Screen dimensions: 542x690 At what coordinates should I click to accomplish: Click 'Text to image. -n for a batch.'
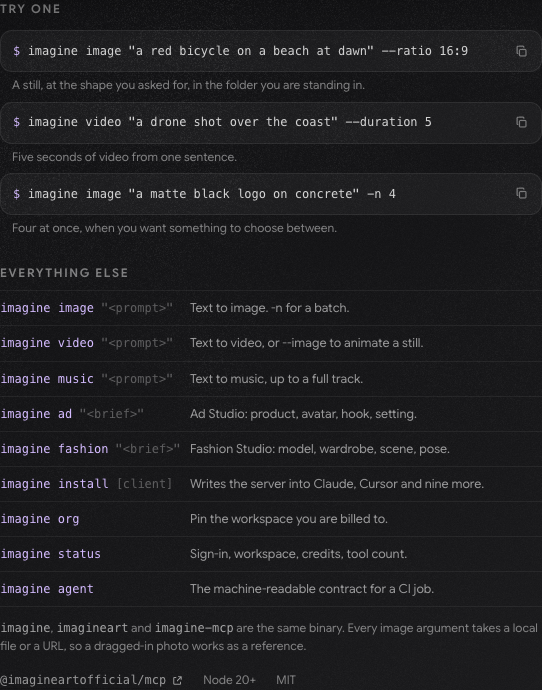[x=270, y=308]
